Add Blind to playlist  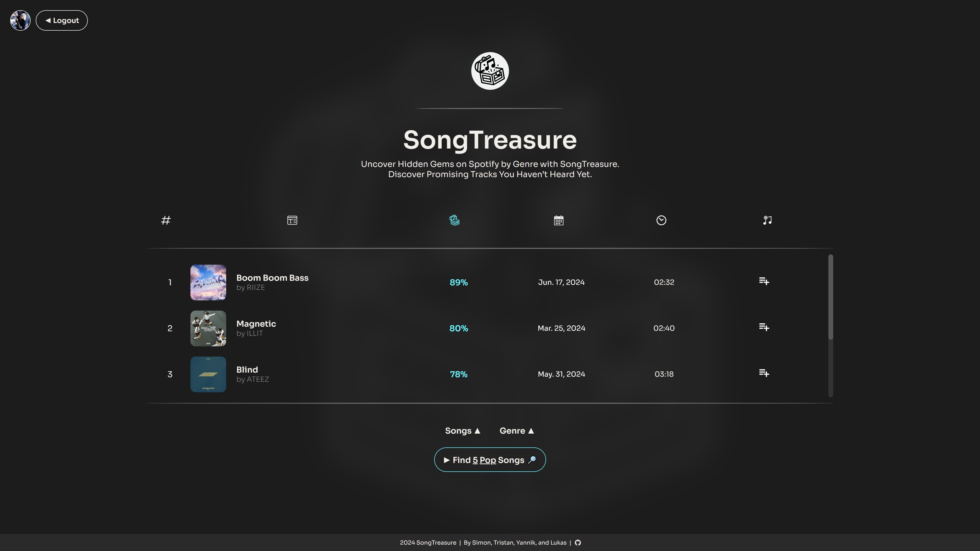coord(764,373)
